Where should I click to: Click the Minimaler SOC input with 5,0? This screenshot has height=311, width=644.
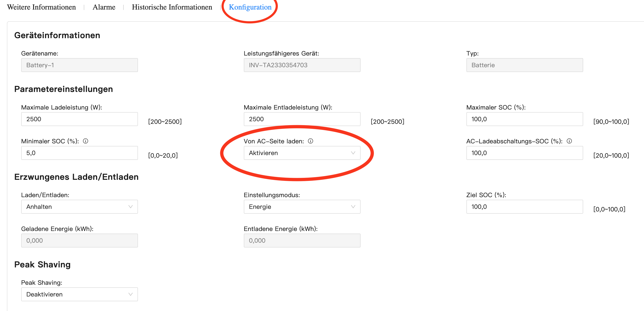tap(79, 153)
